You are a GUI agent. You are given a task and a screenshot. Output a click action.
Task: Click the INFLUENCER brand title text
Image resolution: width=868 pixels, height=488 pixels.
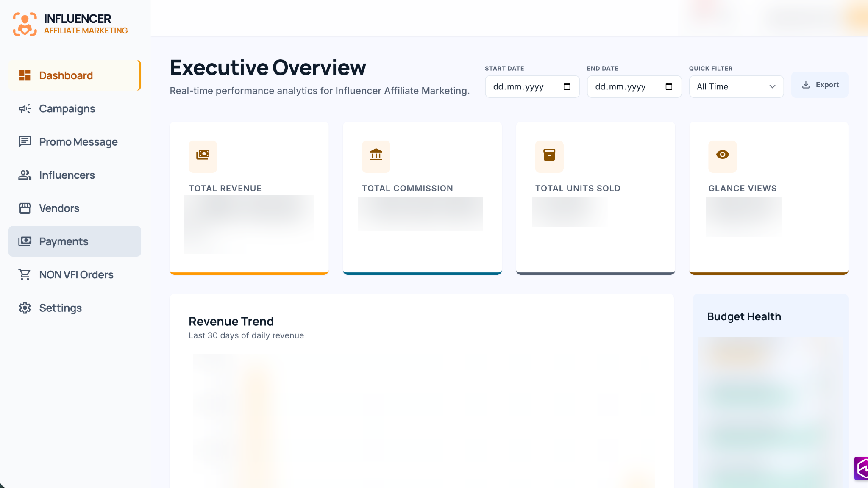78,19
